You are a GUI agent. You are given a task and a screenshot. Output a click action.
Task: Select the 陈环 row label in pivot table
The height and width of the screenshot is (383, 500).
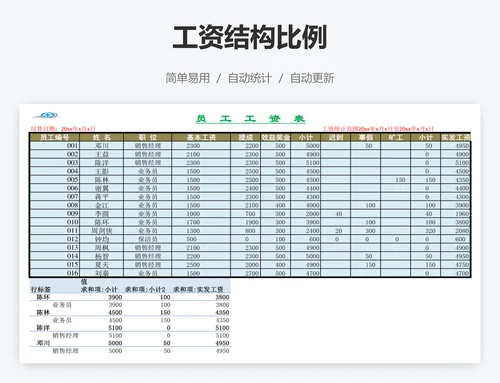pos(43,297)
